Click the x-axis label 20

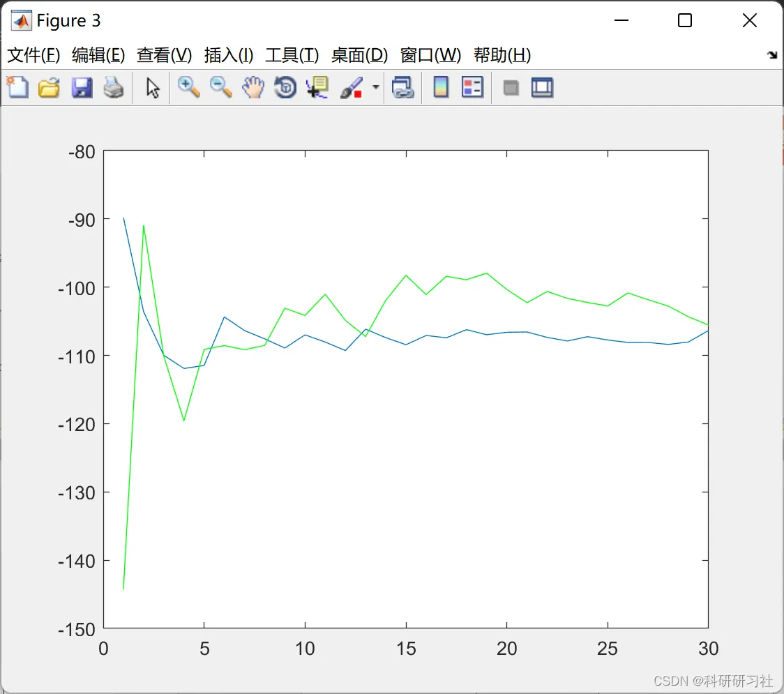507,649
